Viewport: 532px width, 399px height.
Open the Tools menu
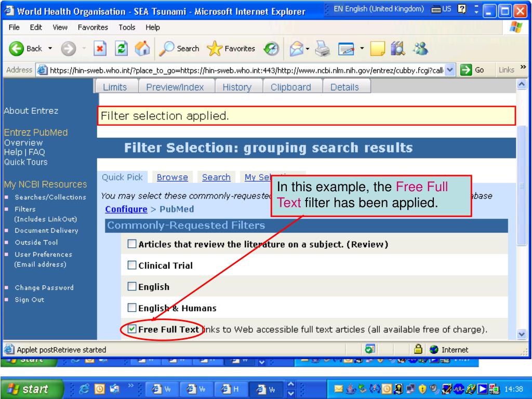[127, 27]
